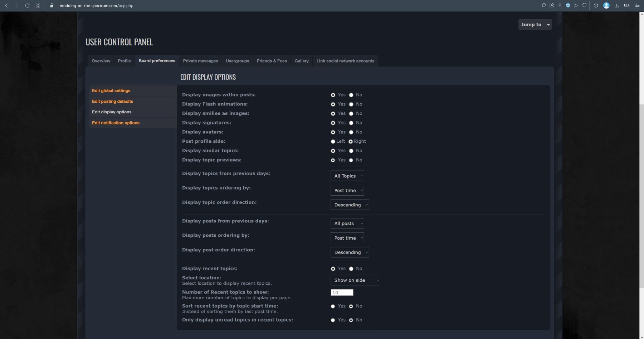This screenshot has width=644, height=339.
Task: Click the heart bookmark icon
Action: [x=584, y=6]
